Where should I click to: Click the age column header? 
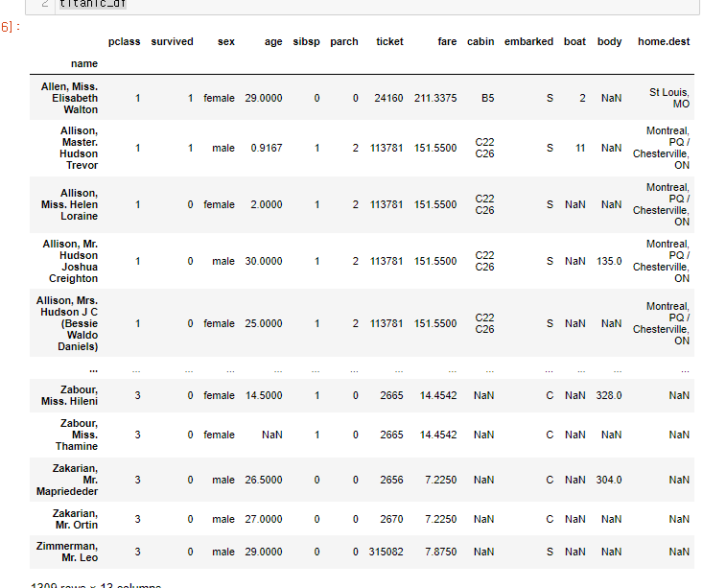(273, 42)
